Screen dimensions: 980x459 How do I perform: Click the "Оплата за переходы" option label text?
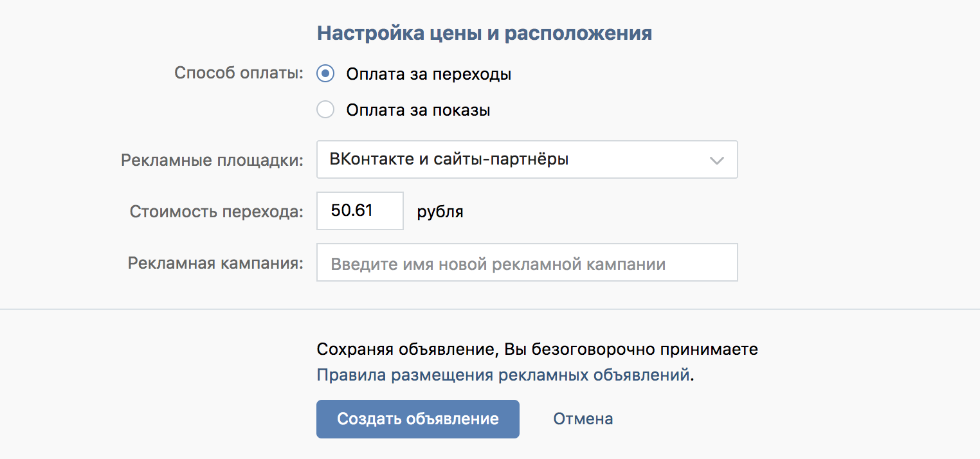tap(429, 74)
